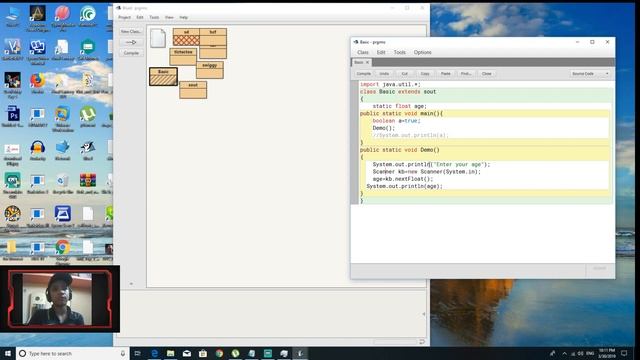Image resolution: width=640 pixels, height=360 pixels.
Task: Click Compile button in BlueJ main window
Action: [131, 53]
